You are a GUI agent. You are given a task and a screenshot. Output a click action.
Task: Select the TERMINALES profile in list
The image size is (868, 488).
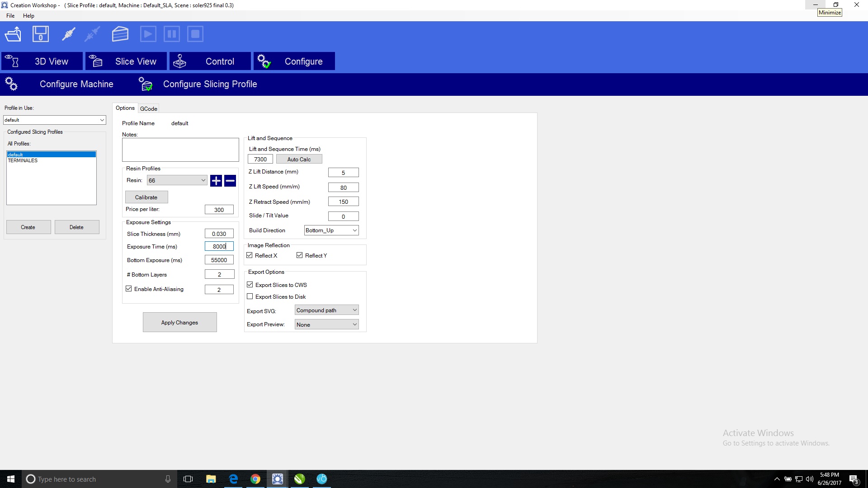(x=23, y=160)
